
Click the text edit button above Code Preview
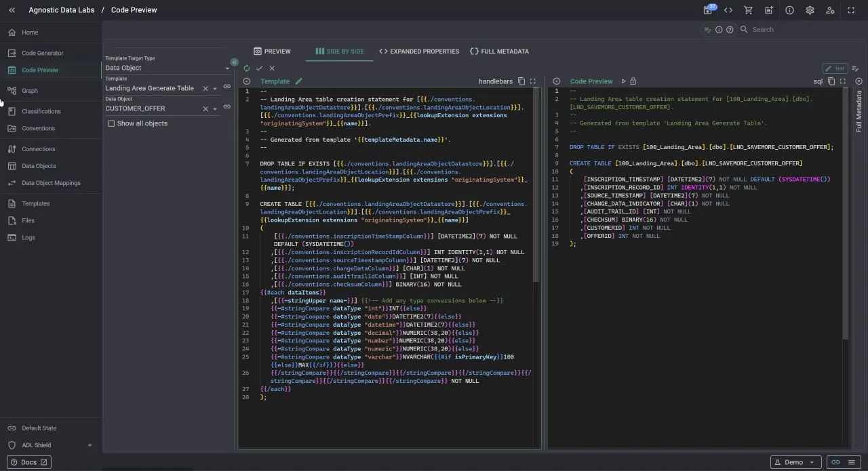point(835,68)
